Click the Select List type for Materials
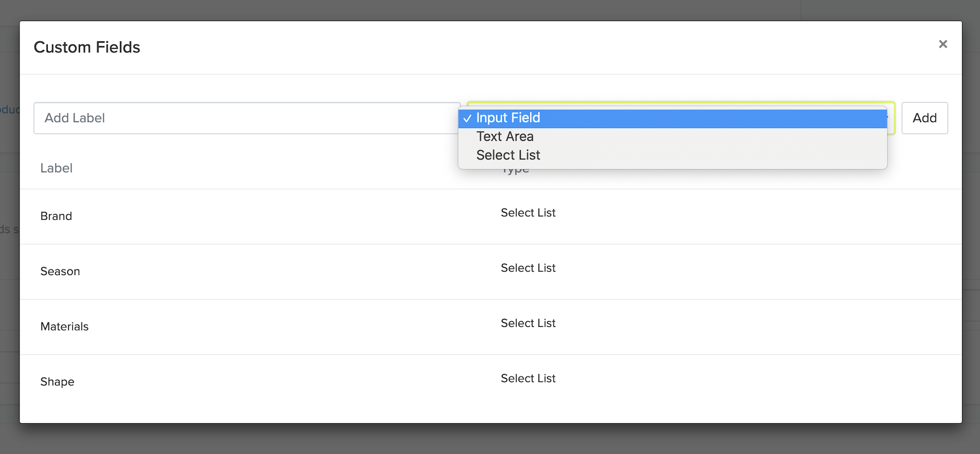 click(528, 323)
